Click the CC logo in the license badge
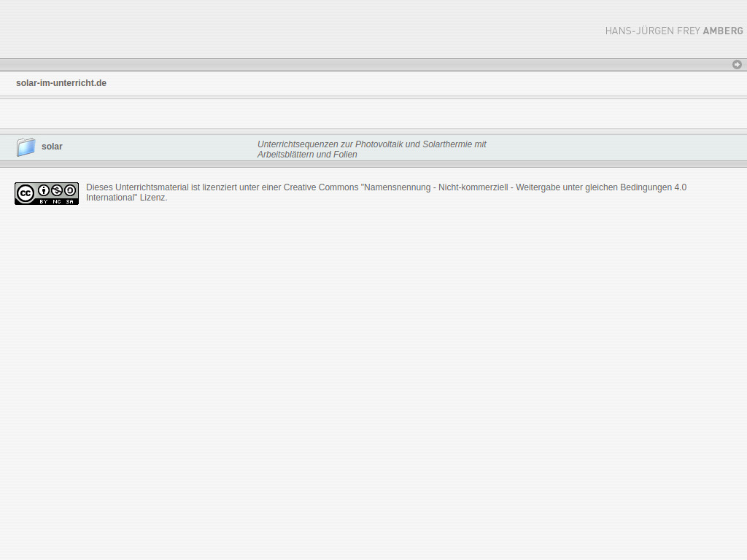This screenshot has width=747, height=560. [x=24, y=193]
